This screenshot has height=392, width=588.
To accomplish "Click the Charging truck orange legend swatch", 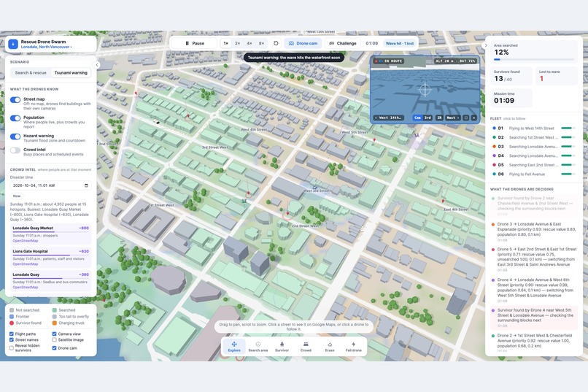I will coord(55,323).
